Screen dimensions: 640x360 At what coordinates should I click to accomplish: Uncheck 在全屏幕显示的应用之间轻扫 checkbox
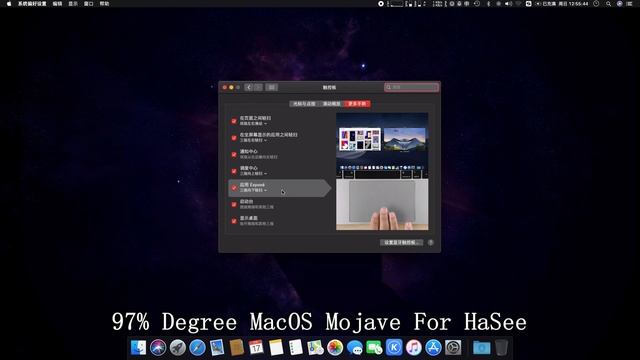(x=234, y=138)
